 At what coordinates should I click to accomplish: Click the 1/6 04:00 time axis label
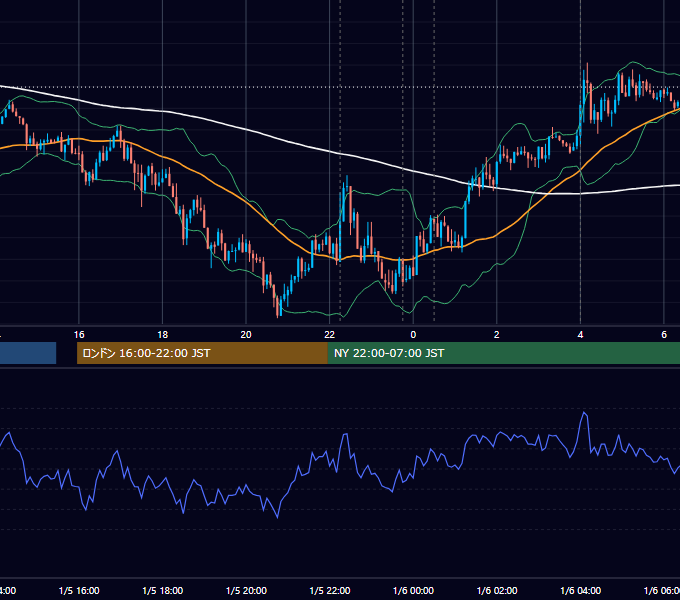pyautogui.click(x=581, y=590)
